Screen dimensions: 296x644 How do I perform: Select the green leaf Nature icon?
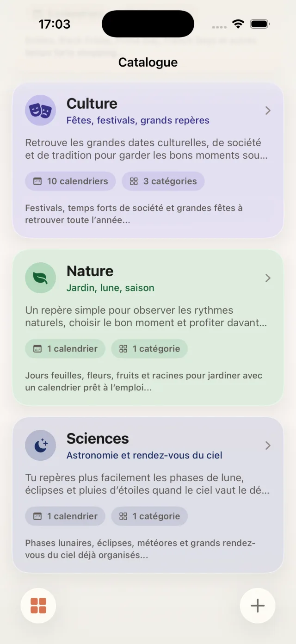coord(40,278)
